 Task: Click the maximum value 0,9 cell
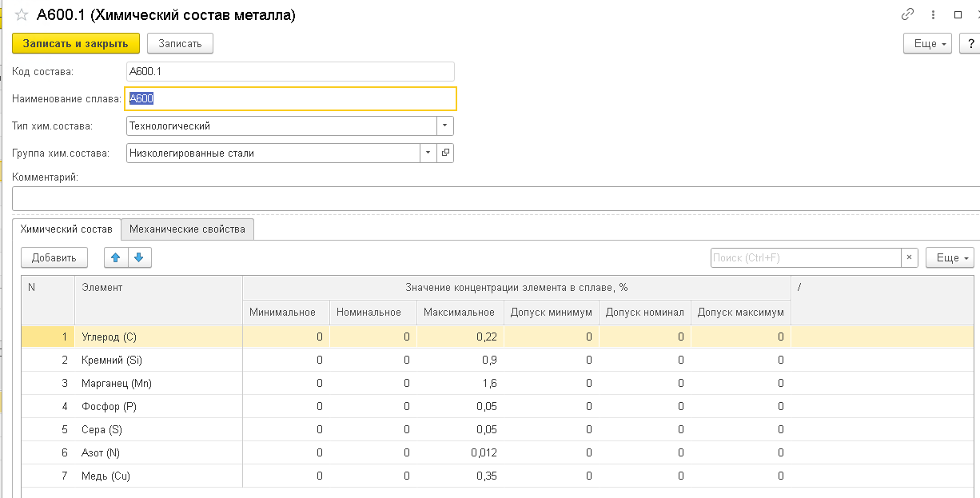pos(460,360)
